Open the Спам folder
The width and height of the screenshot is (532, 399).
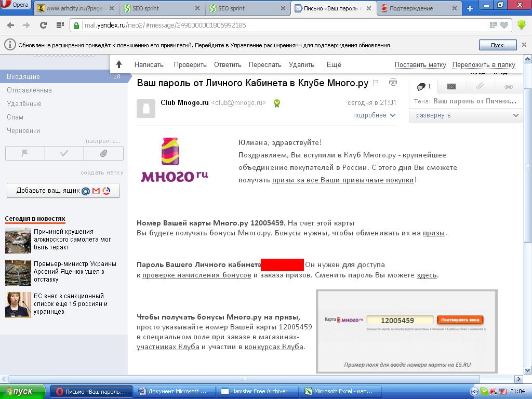coord(15,117)
